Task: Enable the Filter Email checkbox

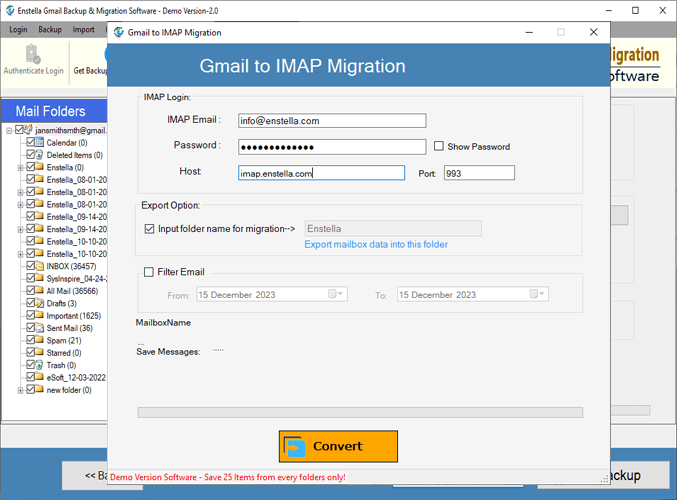Action: (149, 272)
